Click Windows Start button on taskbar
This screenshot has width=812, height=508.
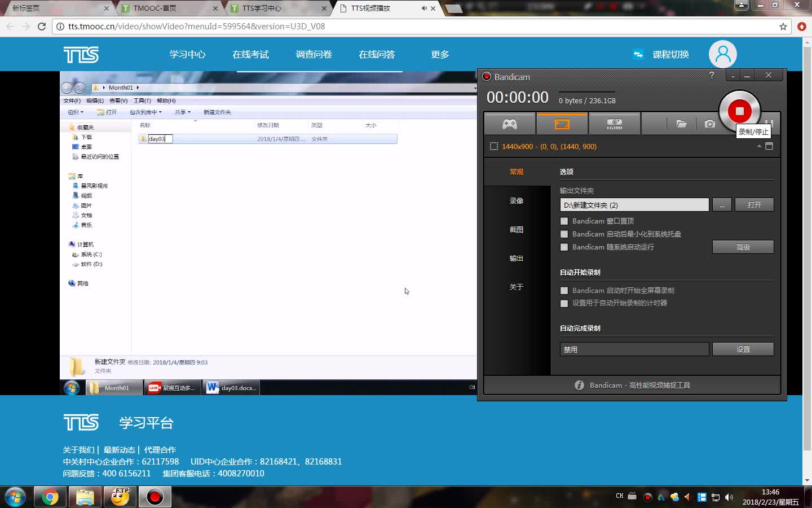click(x=15, y=497)
